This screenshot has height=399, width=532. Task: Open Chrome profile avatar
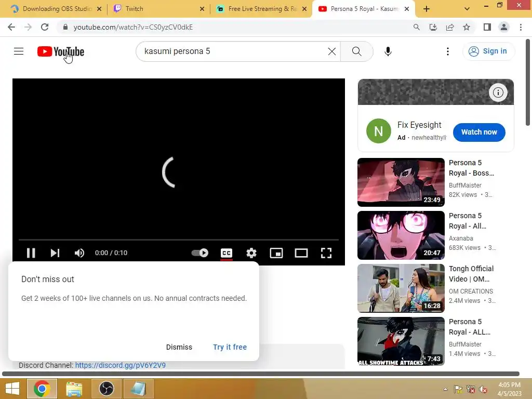click(504, 27)
